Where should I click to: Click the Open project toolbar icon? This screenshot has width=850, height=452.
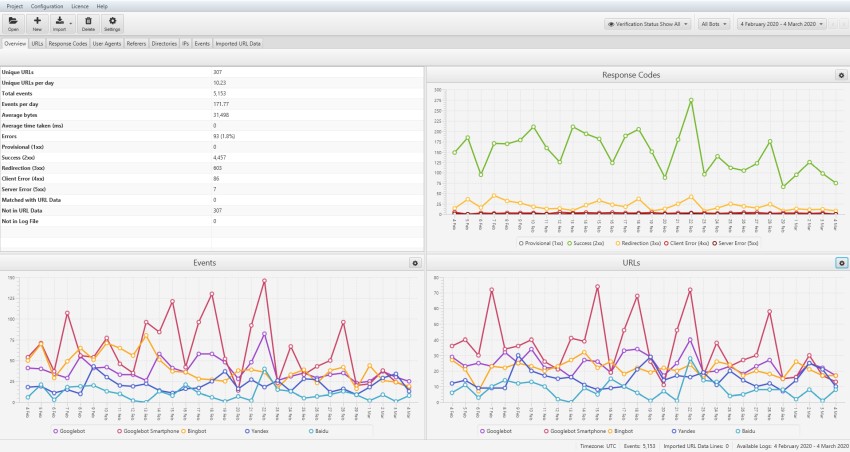[x=13, y=22]
